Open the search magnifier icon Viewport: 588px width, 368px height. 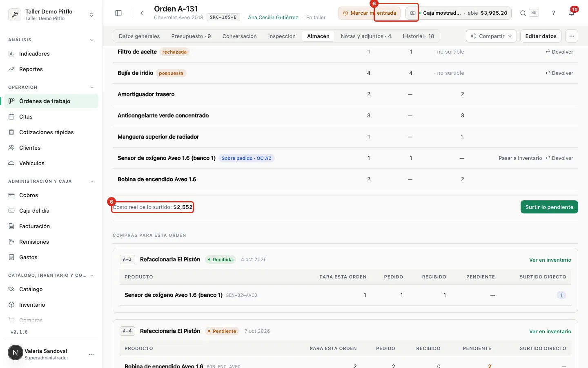click(523, 13)
